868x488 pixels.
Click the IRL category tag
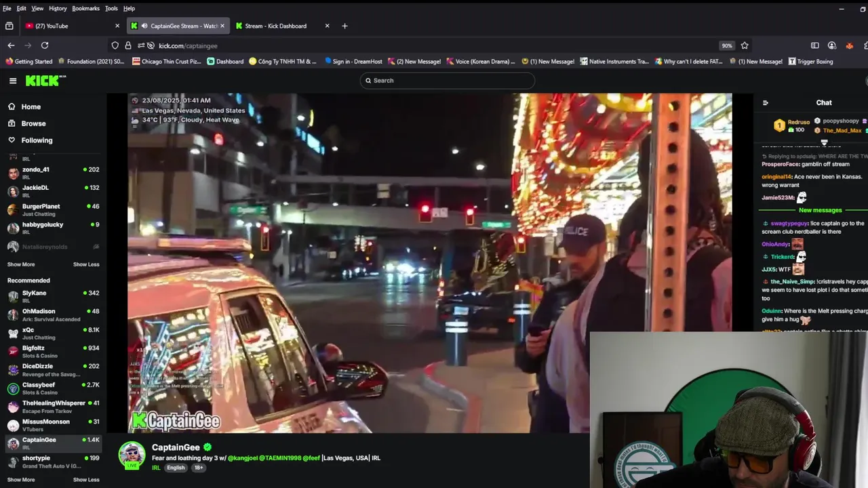[156, 468]
